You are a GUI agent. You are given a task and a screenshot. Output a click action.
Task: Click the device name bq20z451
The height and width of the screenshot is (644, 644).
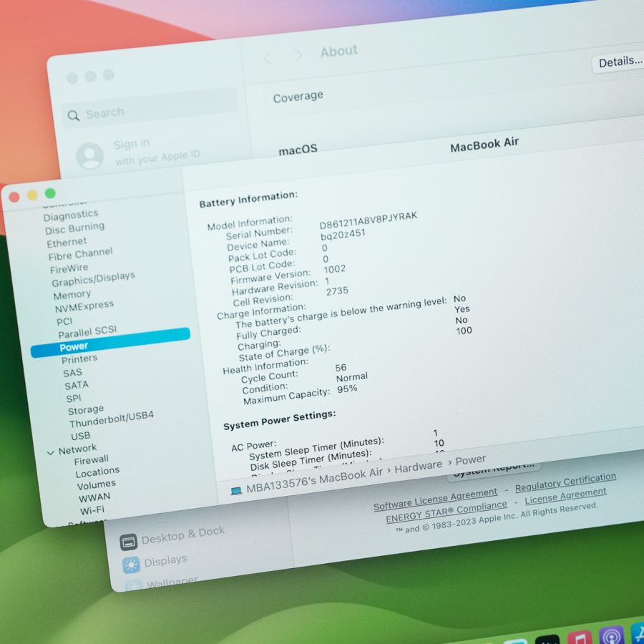coord(343,235)
